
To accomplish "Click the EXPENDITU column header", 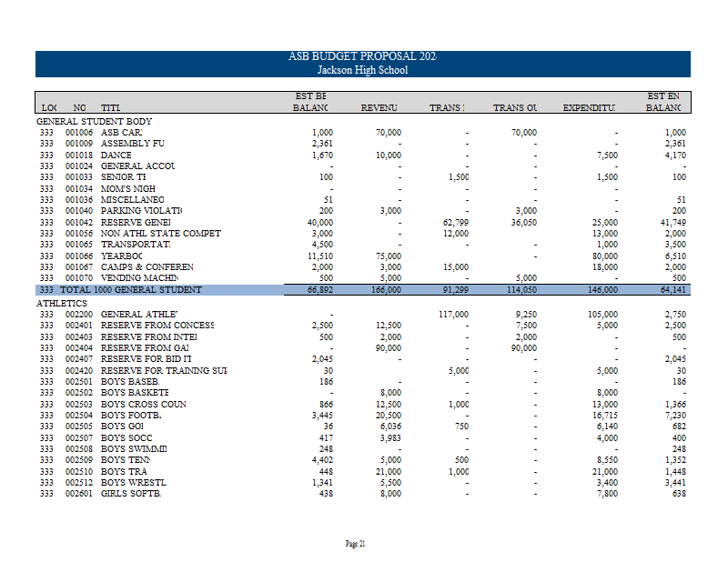I will click(589, 107).
